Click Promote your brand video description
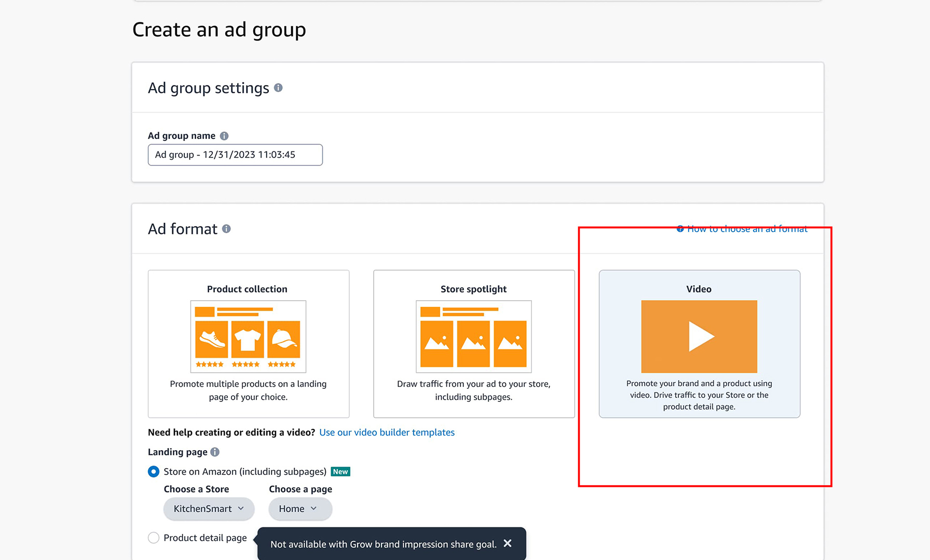The width and height of the screenshot is (930, 560). pos(699,395)
